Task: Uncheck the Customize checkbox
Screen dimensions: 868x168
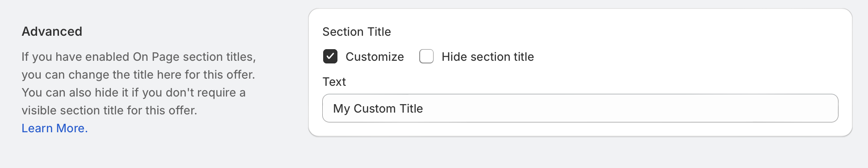Action: 330,57
